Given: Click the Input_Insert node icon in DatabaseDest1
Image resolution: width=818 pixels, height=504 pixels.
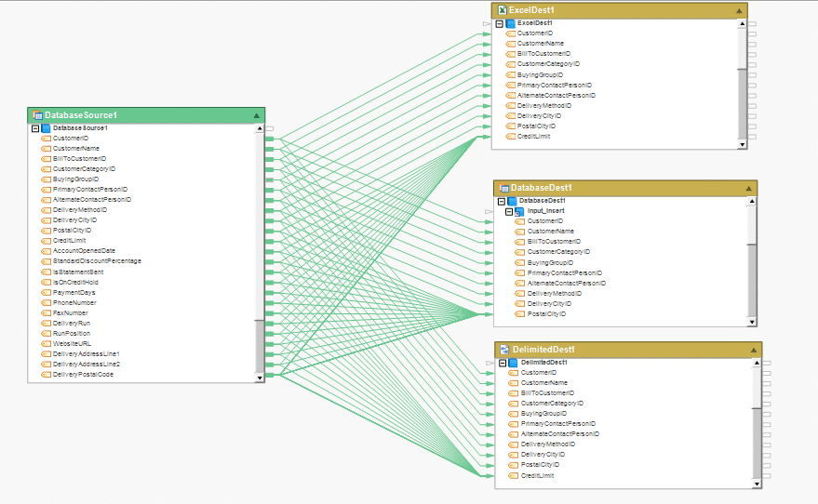Looking at the screenshot, I should [x=521, y=211].
